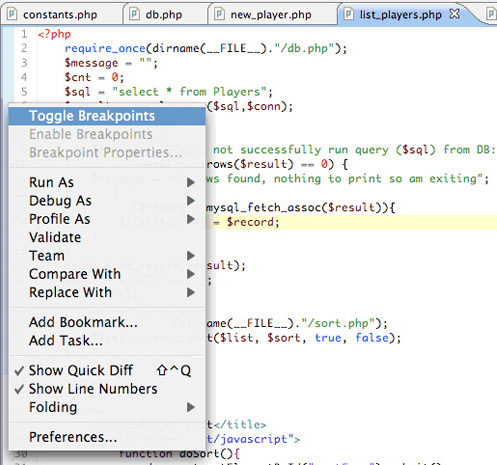The height and width of the screenshot is (465, 497).
Task: Expand the Profile As submenu
Action: 107,219
